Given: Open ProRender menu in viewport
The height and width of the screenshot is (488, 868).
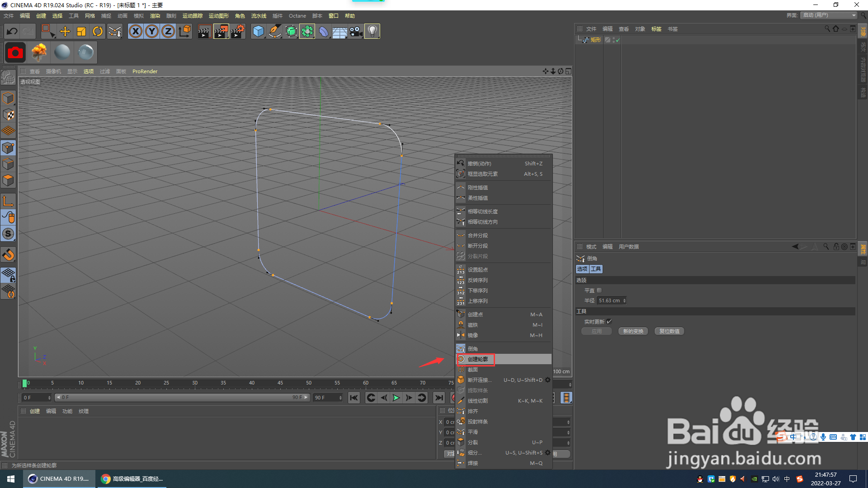Looking at the screenshot, I should pos(145,71).
